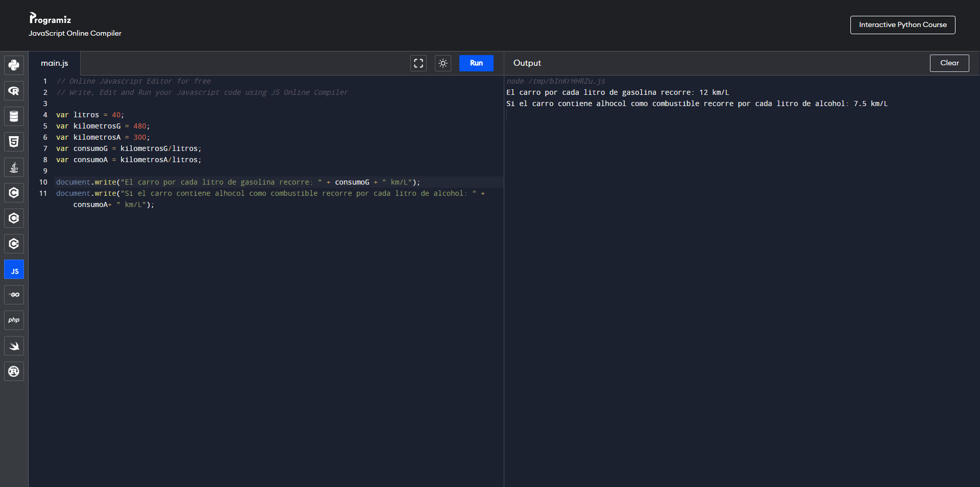Image resolution: width=980 pixels, height=487 pixels.
Task: Select the Rust compiler icon
Action: pos(14,371)
